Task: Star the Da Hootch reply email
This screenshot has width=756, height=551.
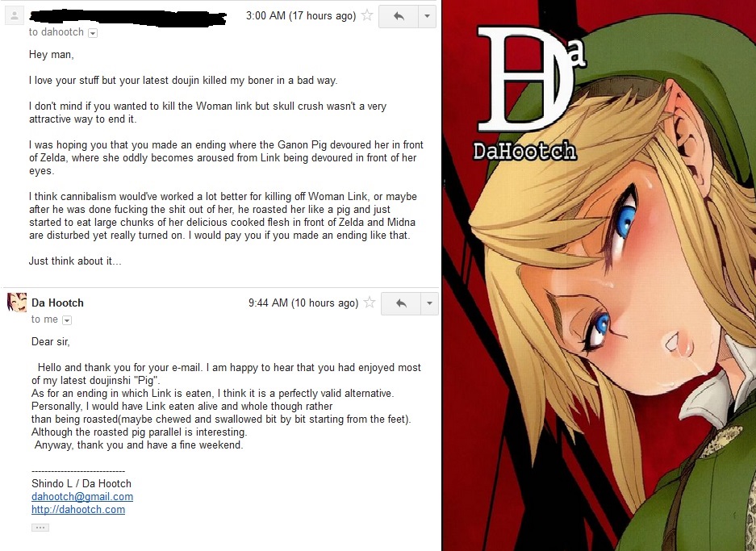Action: pos(370,303)
